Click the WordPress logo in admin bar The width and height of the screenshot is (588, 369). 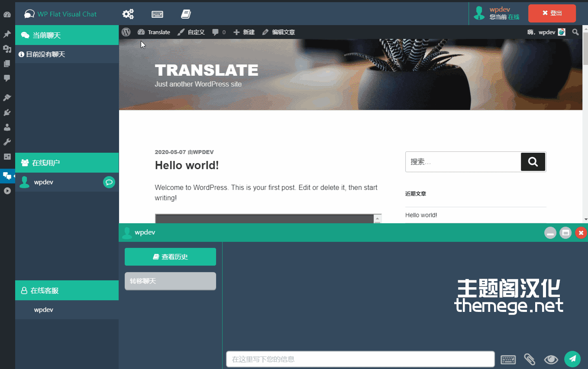click(126, 32)
